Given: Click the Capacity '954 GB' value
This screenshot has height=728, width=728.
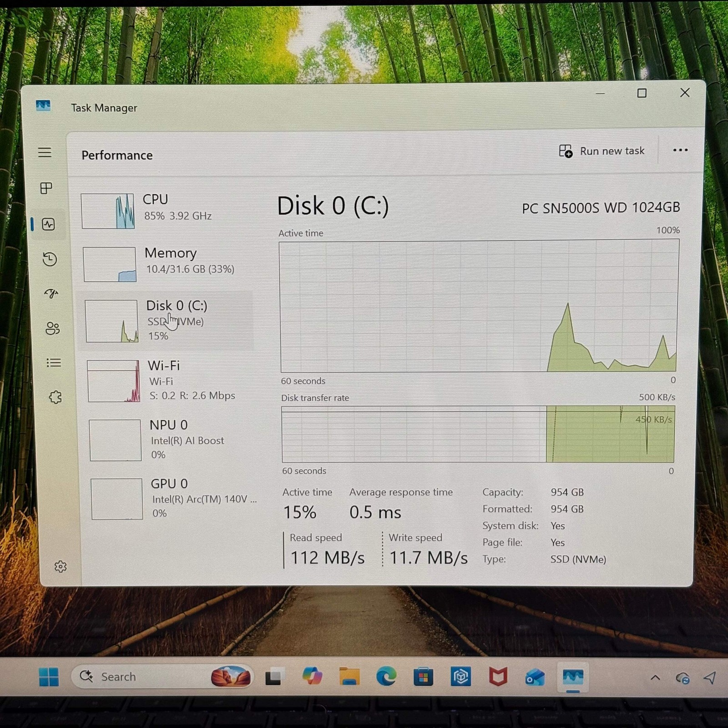Looking at the screenshot, I should tap(567, 492).
